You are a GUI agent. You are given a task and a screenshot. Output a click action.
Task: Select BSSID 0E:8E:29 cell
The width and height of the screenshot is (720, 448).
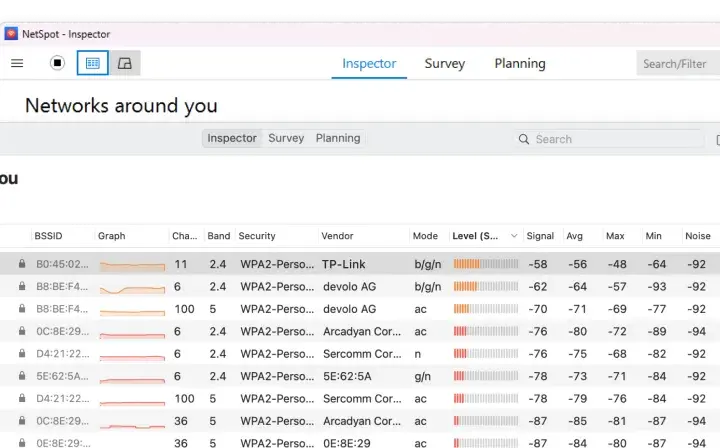pos(63,443)
